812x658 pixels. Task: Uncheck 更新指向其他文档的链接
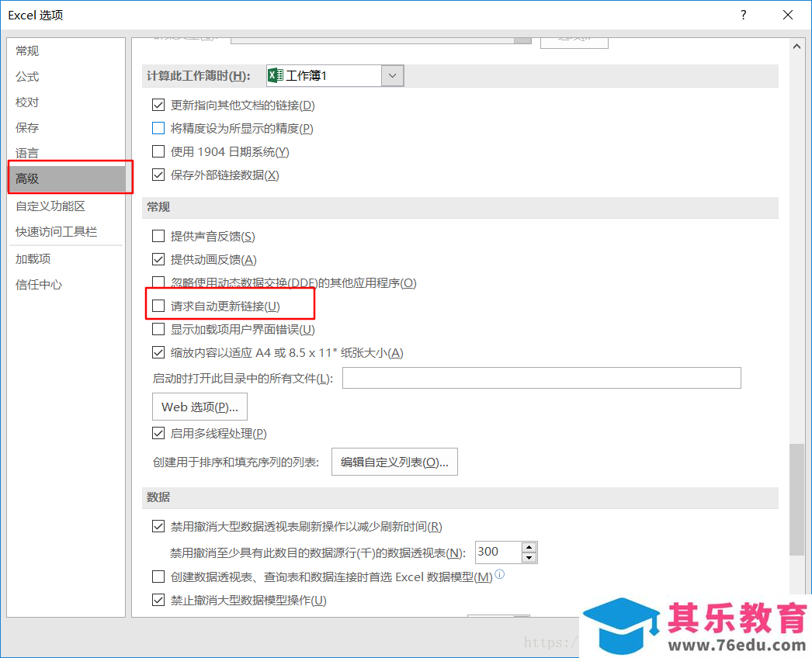pyautogui.click(x=158, y=105)
